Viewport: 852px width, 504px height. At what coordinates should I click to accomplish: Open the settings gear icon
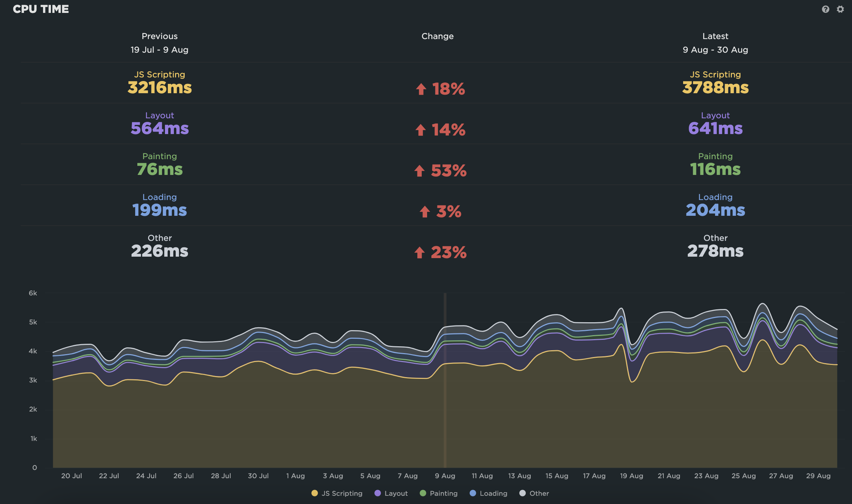[840, 9]
